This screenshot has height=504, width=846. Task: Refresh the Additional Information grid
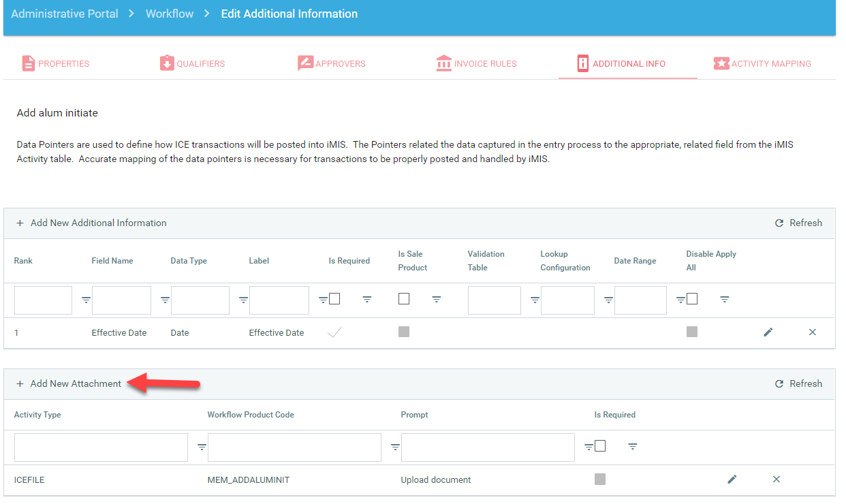coord(798,223)
